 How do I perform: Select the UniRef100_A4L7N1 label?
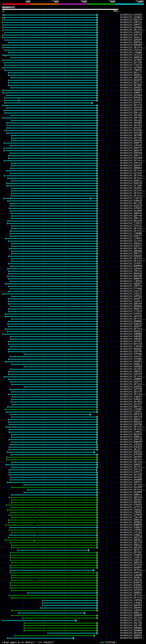[131, 623]
